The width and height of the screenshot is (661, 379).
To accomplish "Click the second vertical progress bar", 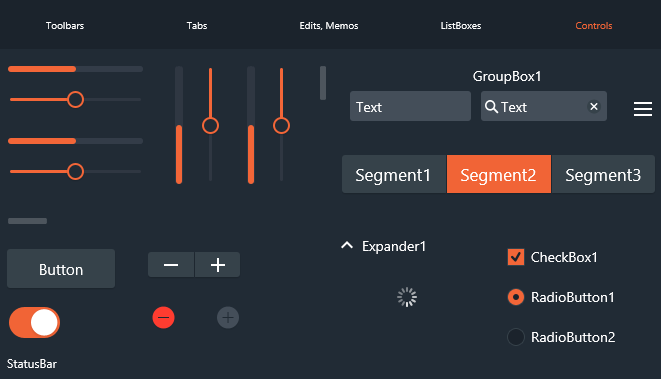I will [x=251, y=125].
